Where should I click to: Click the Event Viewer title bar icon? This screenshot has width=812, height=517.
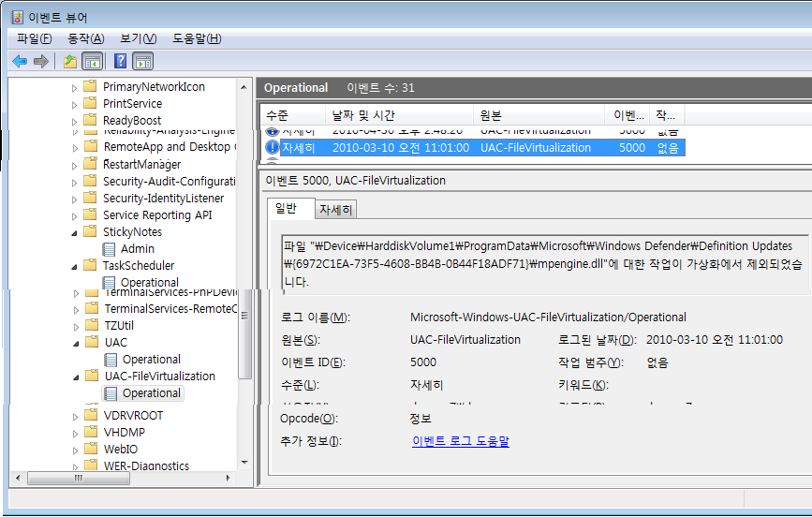tap(17, 18)
